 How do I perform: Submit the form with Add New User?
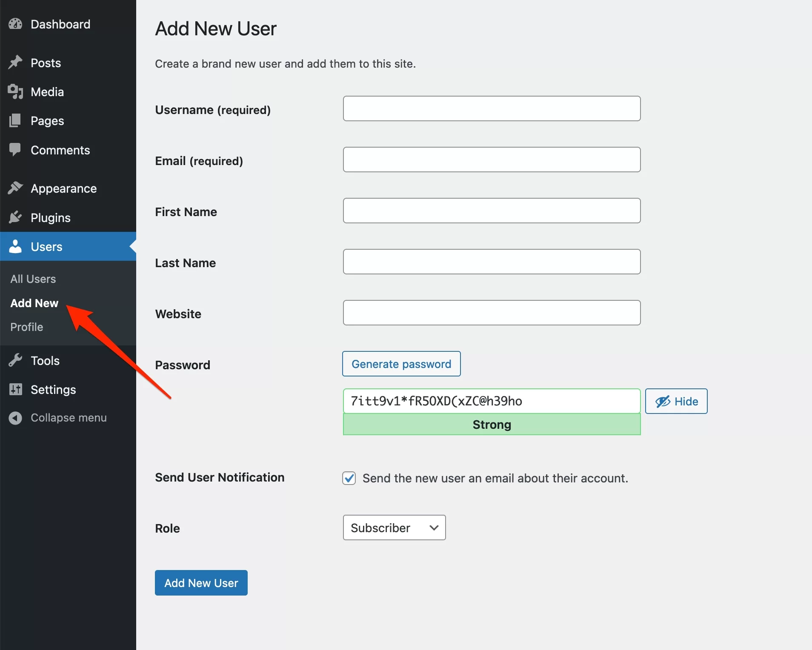tap(201, 583)
